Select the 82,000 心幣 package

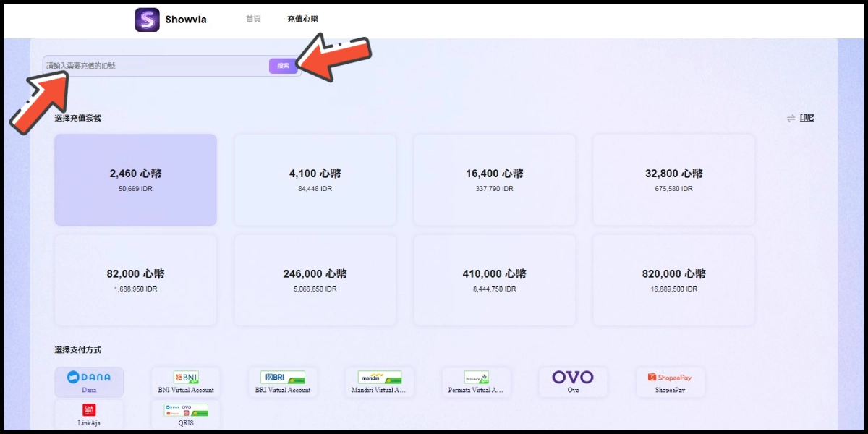point(136,280)
